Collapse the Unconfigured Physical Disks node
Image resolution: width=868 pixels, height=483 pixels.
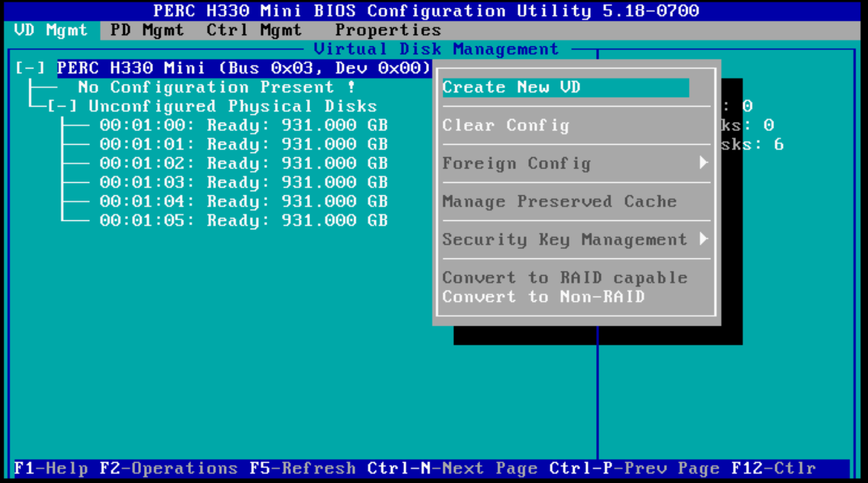point(62,107)
